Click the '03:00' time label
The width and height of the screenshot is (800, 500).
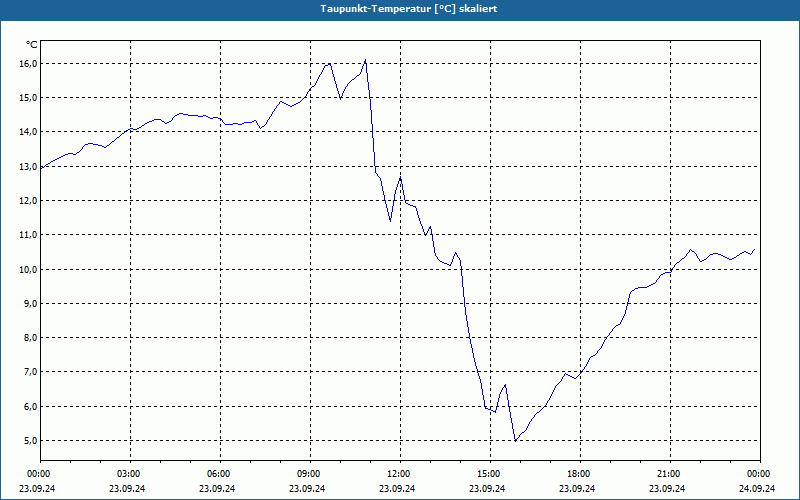131,474
